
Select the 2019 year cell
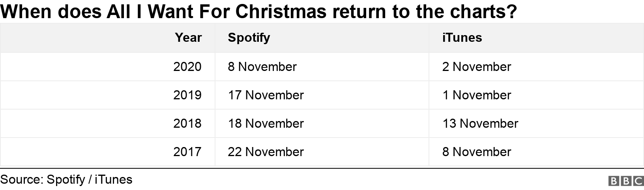click(x=187, y=95)
